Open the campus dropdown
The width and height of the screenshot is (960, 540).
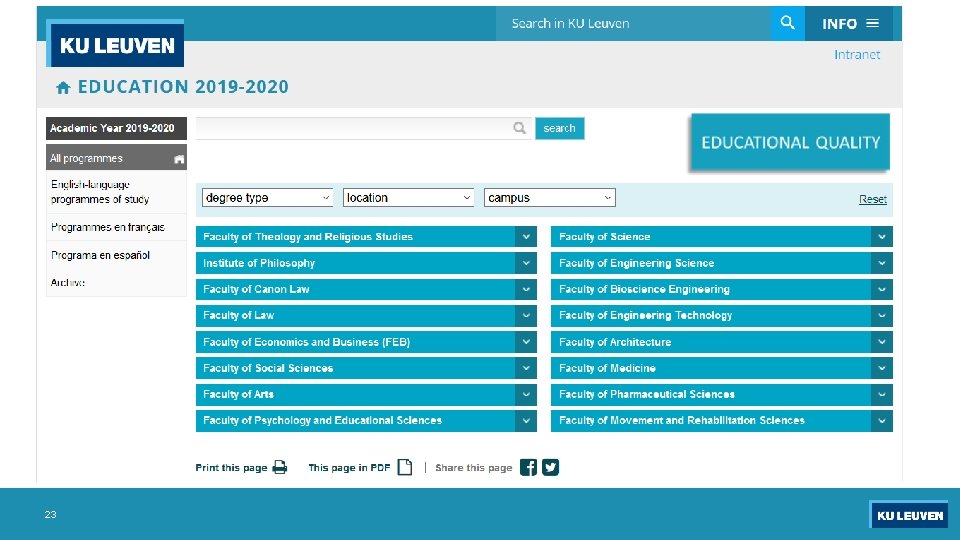click(x=550, y=198)
